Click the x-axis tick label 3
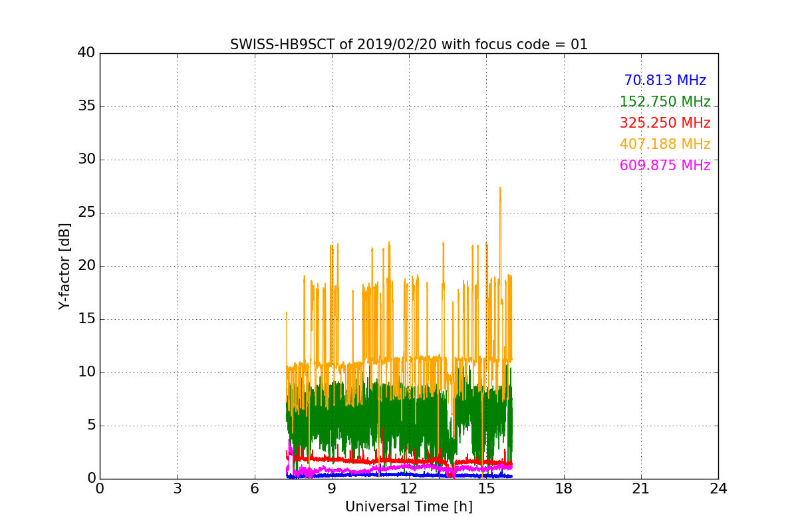798x532 pixels. pyautogui.click(x=177, y=488)
